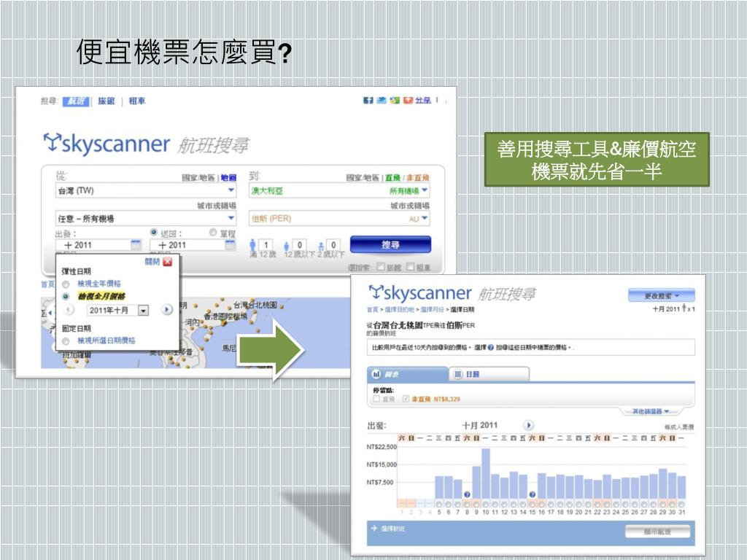The image size is (747, 560).
Task: Uncheck the 非直飛 NT$8,329 checkbox
Action: point(406,399)
